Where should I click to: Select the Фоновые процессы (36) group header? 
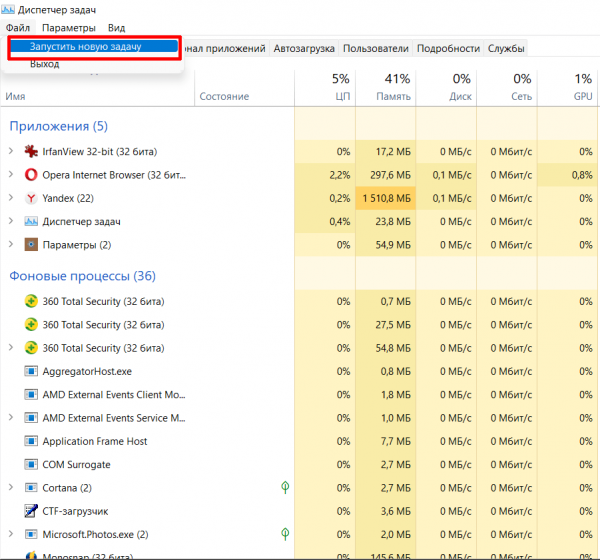pyautogui.click(x=82, y=276)
